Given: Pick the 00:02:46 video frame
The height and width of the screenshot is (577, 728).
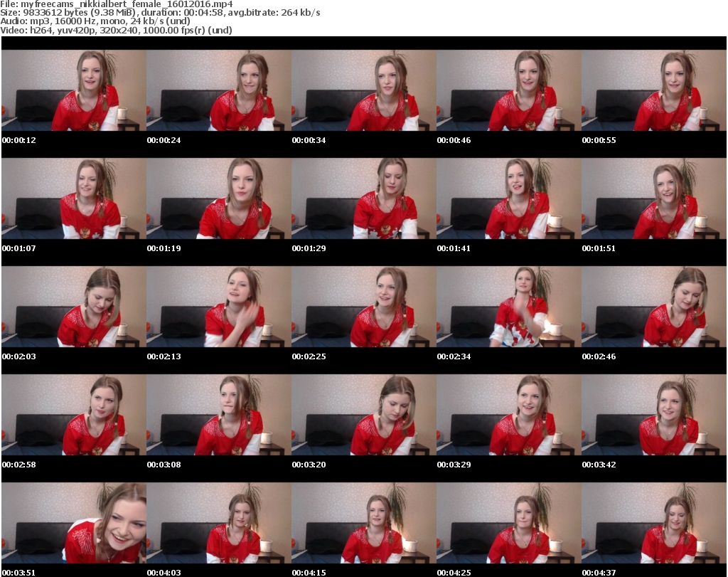Looking at the screenshot, I should pyautogui.click(x=654, y=307).
